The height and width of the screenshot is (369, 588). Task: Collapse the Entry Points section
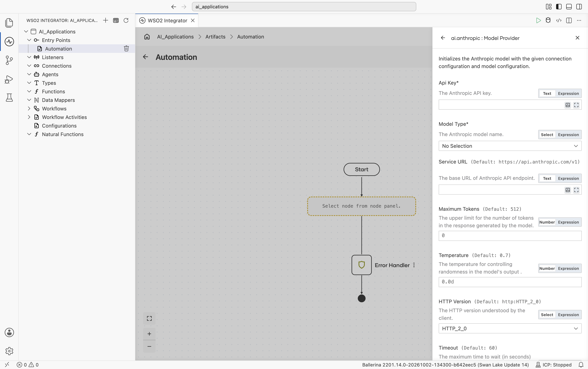29,40
